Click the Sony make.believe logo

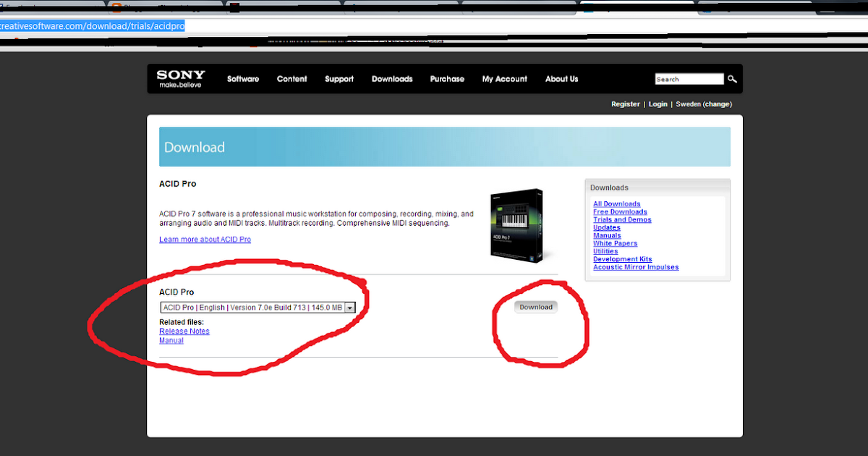(181, 79)
